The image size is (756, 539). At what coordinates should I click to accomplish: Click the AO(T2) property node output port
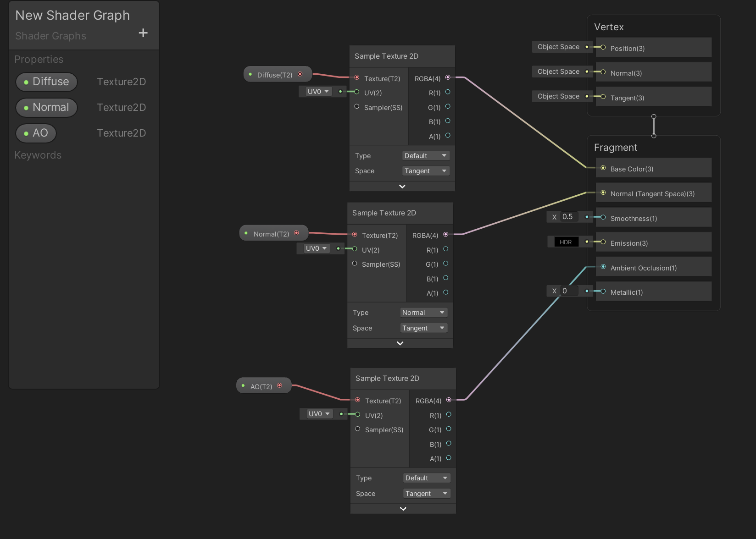click(x=279, y=385)
